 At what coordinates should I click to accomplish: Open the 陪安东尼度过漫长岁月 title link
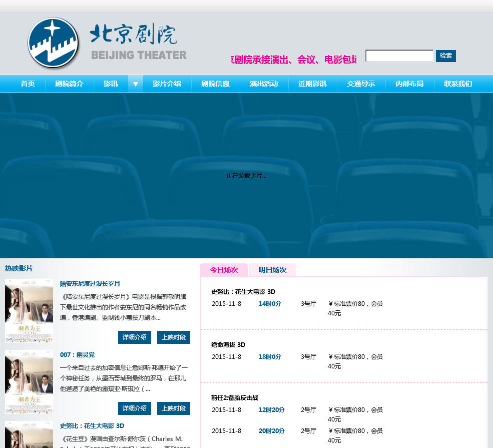point(90,284)
